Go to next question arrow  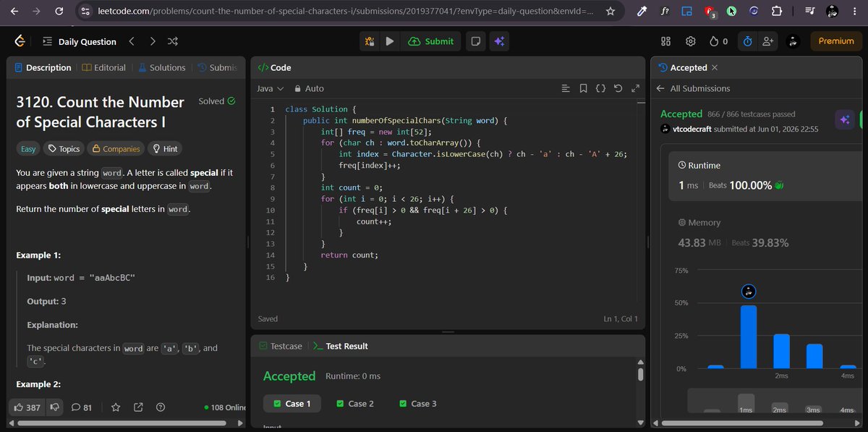(152, 41)
